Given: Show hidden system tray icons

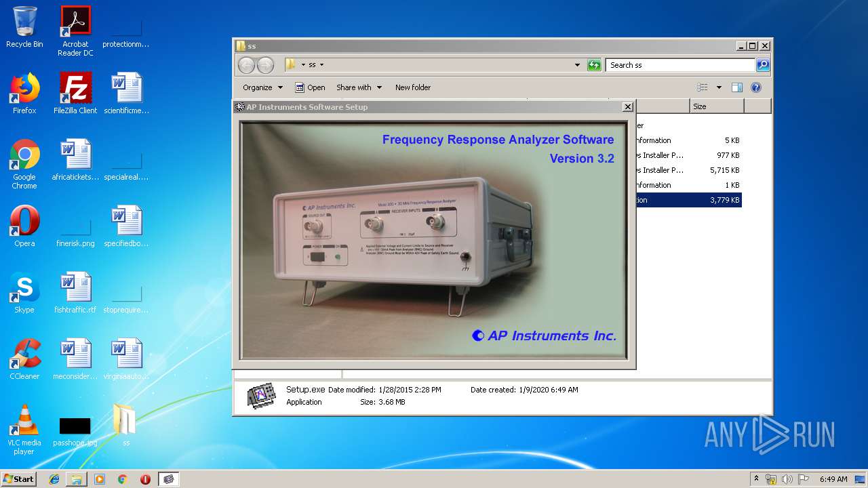Looking at the screenshot, I should 756,479.
